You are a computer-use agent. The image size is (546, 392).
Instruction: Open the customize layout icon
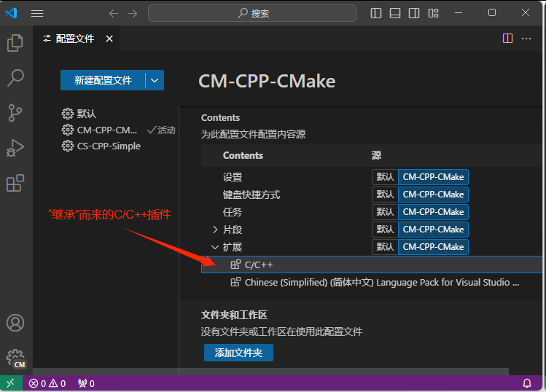(x=433, y=13)
